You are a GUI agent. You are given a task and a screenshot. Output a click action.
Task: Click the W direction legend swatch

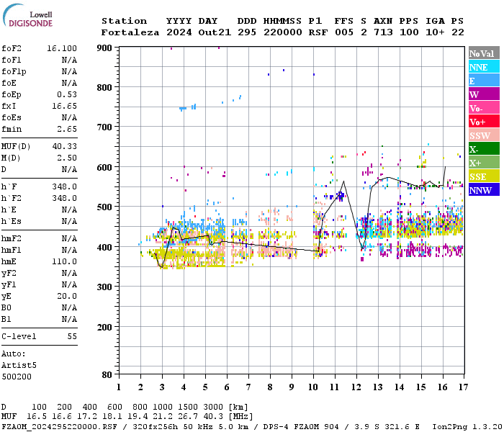(484, 94)
